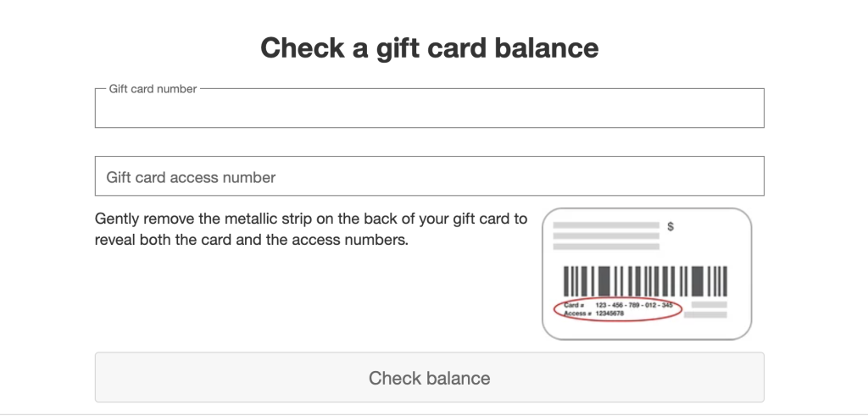
Task: Click the barcode on the sample card
Action: (645, 280)
